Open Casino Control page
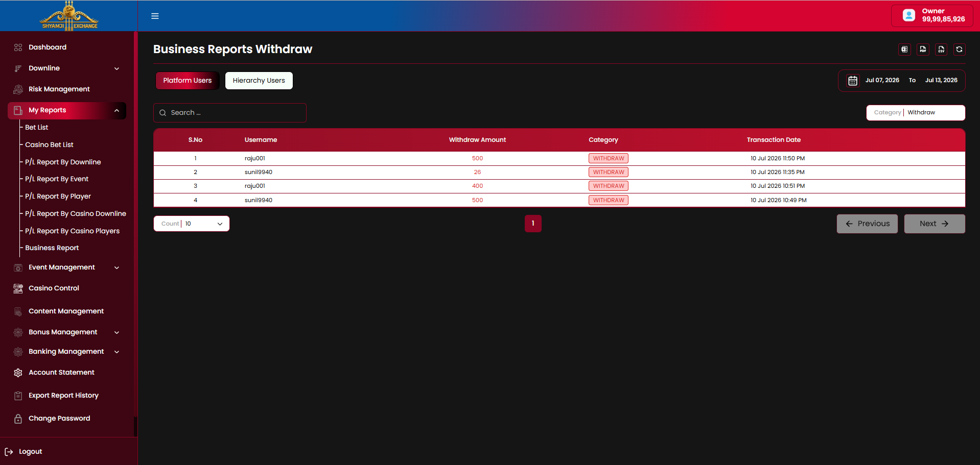 pyautogui.click(x=54, y=288)
